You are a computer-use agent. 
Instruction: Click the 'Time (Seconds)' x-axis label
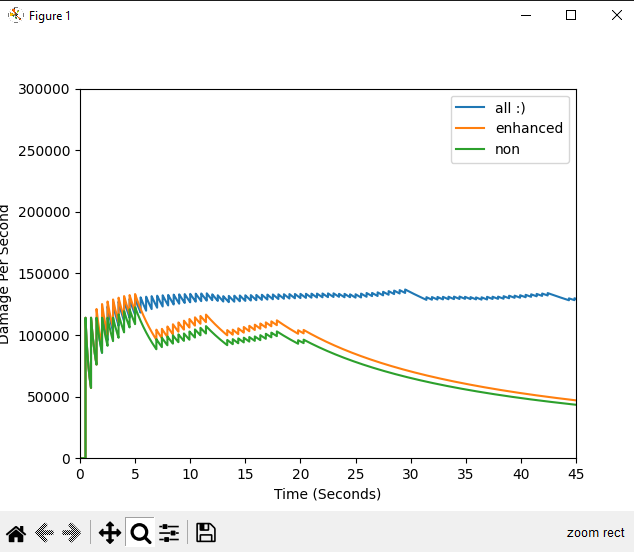[328, 494]
